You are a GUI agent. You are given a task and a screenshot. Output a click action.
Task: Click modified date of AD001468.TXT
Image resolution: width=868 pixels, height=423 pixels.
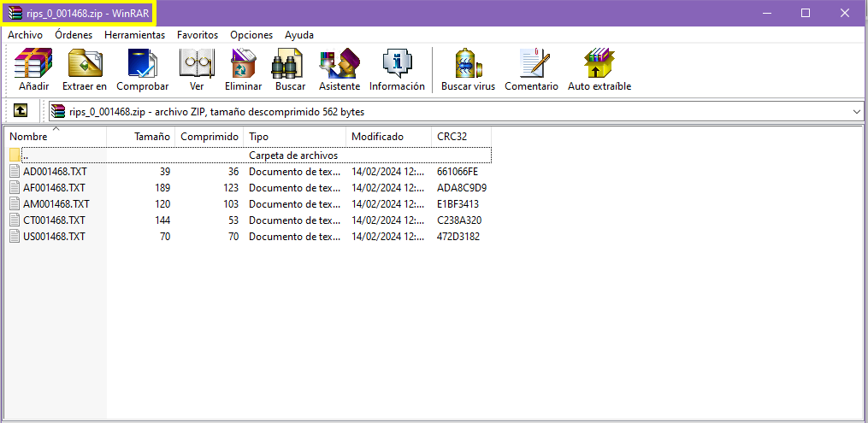(x=387, y=172)
